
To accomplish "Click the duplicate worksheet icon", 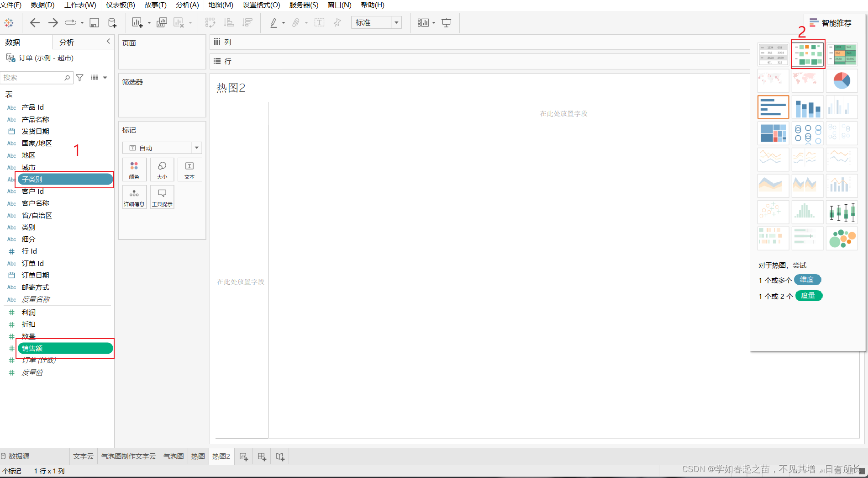I will pos(162,22).
